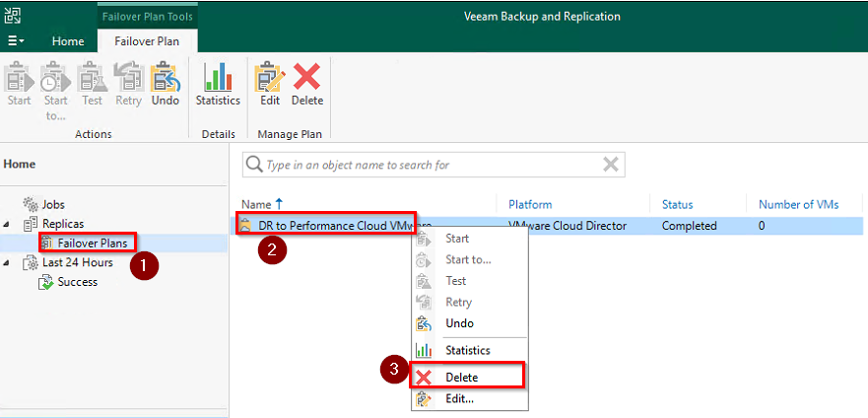The height and width of the screenshot is (418, 868).
Task: Choose Statistics in the context menu
Action: click(470, 350)
